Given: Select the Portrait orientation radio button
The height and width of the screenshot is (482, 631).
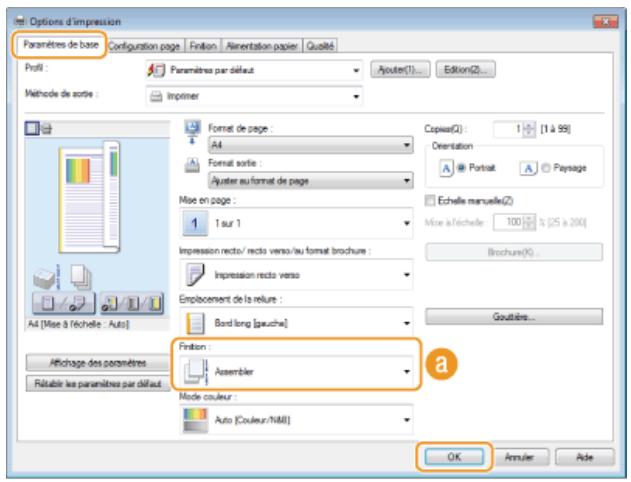Looking at the screenshot, I should (461, 168).
